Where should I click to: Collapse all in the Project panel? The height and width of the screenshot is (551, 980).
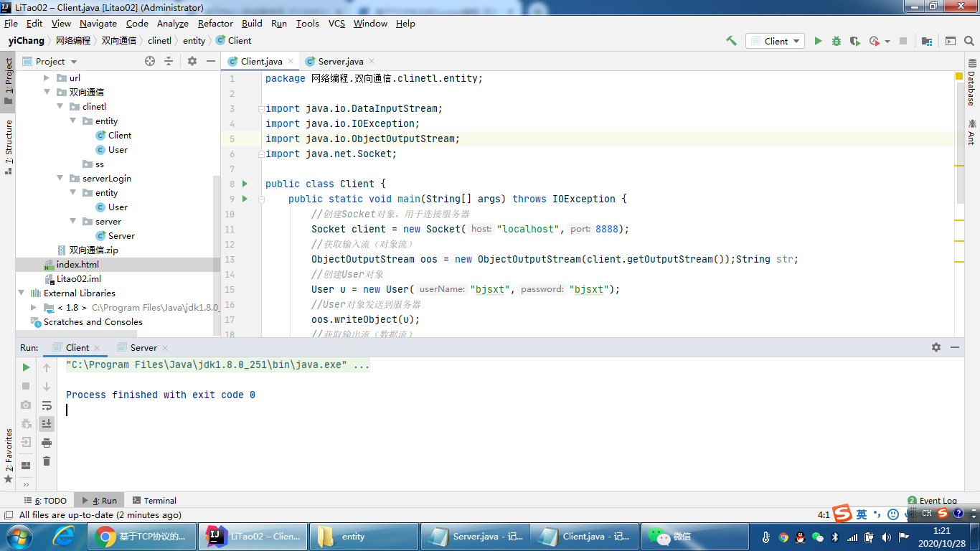pyautogui.click(x=169, y=61)
